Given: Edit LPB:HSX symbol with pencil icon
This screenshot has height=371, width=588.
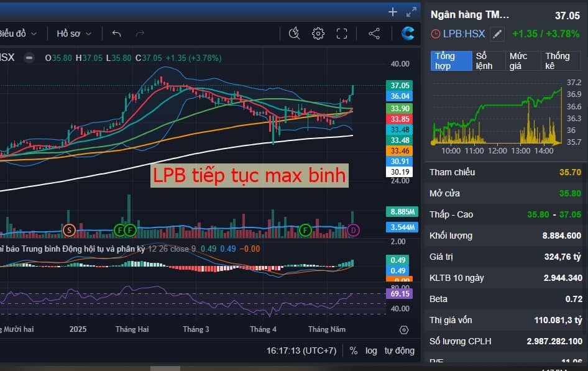Looking at the screenshot, I should [x=497, y=34].
